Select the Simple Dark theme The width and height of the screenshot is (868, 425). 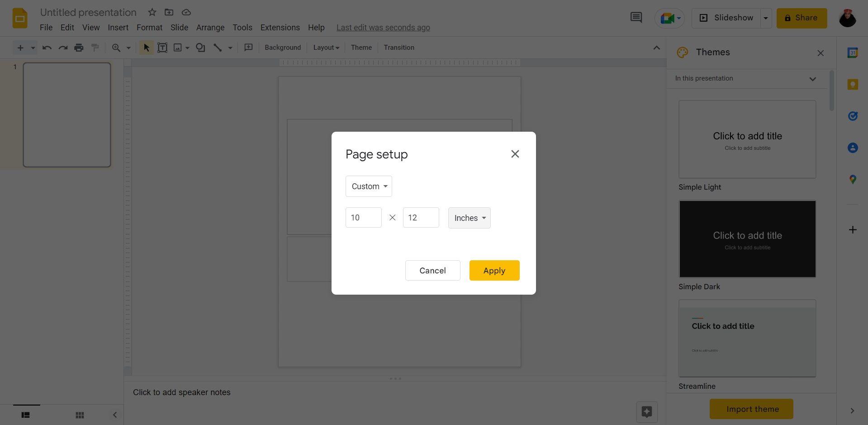coord(747,239)
